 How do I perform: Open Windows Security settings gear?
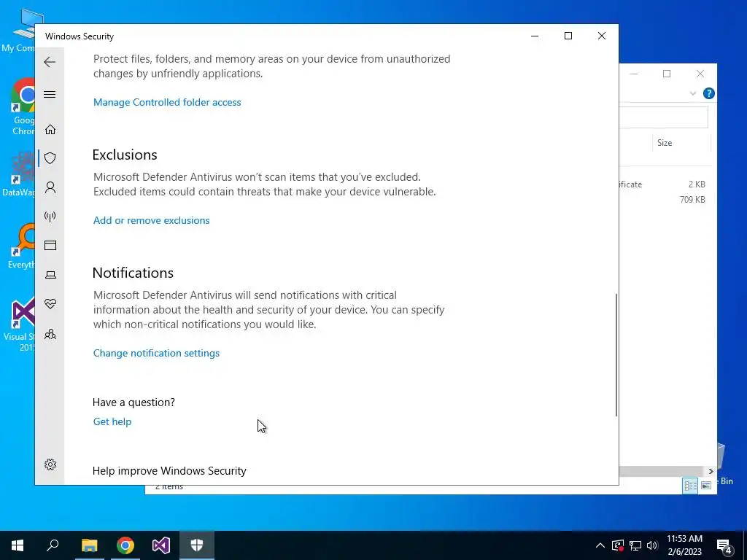tap(50, 464)
